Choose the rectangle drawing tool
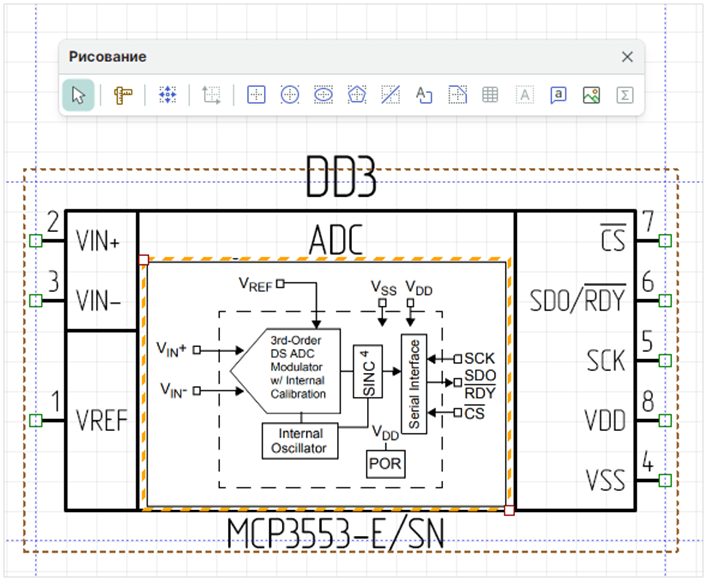 (x=256, y=96)
